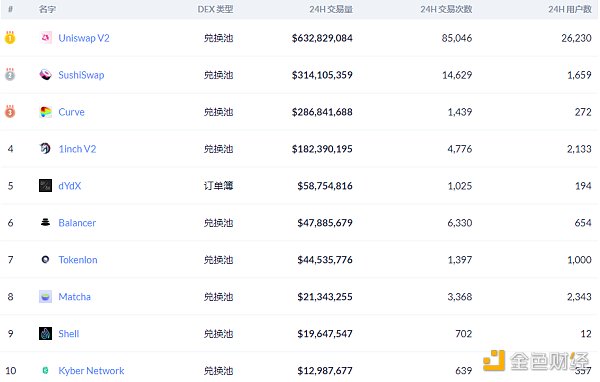Click the Curve rainbow logo icon

(x=46, y=112)
